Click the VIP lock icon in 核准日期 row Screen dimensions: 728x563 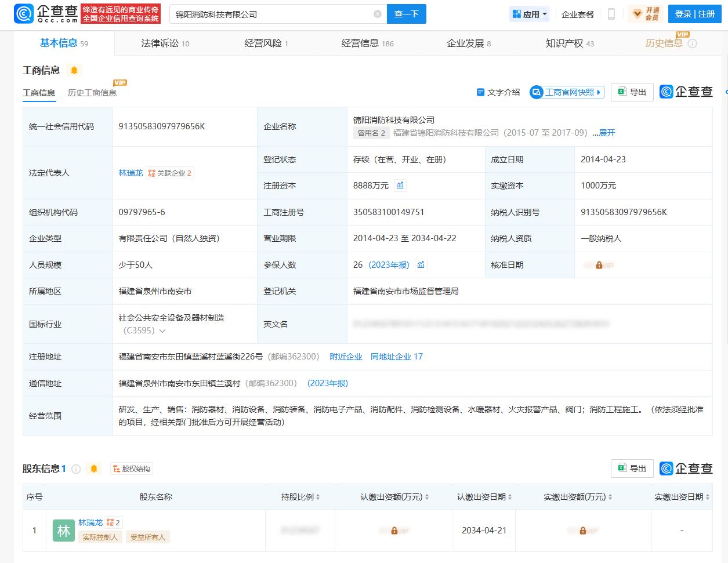(x=599, y=265)
